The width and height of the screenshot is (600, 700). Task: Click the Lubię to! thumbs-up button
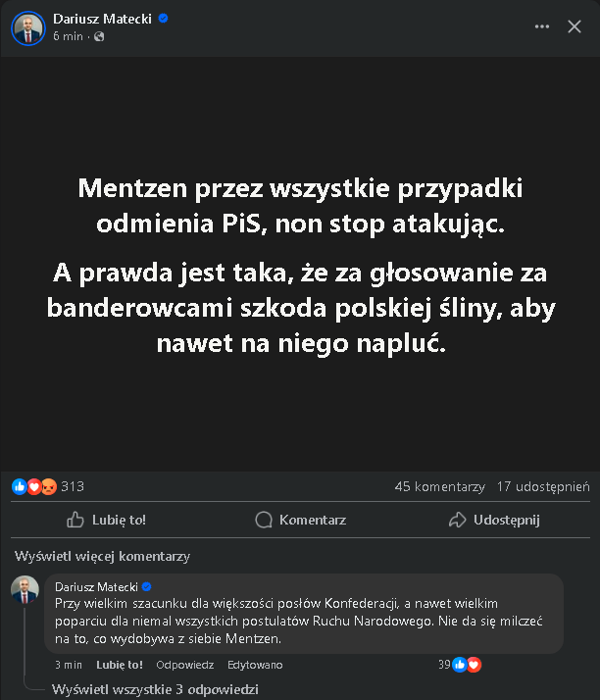click(106, 520)
